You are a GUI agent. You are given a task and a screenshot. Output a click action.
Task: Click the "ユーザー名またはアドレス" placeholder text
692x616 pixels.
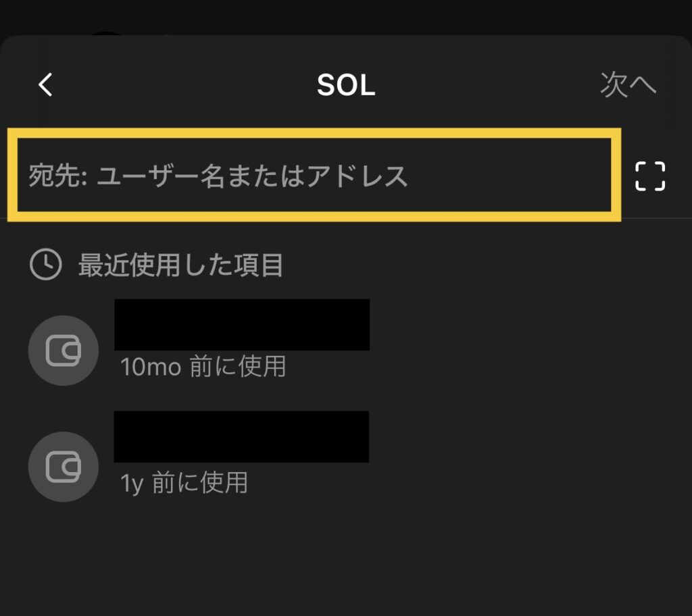(253, 176)
